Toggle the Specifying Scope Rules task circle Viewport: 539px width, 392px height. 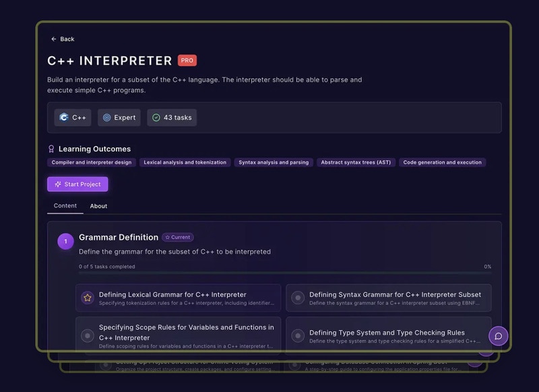[87, 335]
